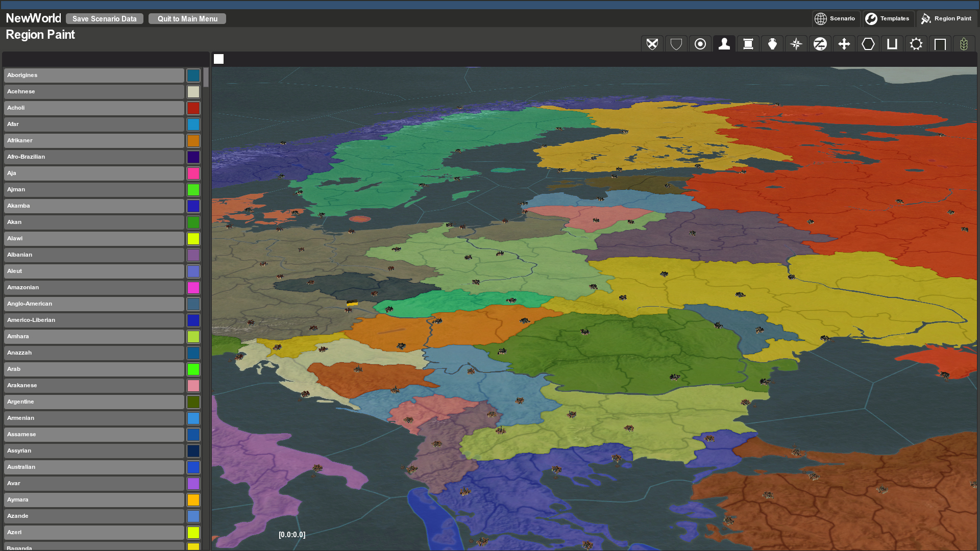Viewport: 980px width, 551px height.
Task: Choose the concentric circle target icon
Action: pos(700,44)
